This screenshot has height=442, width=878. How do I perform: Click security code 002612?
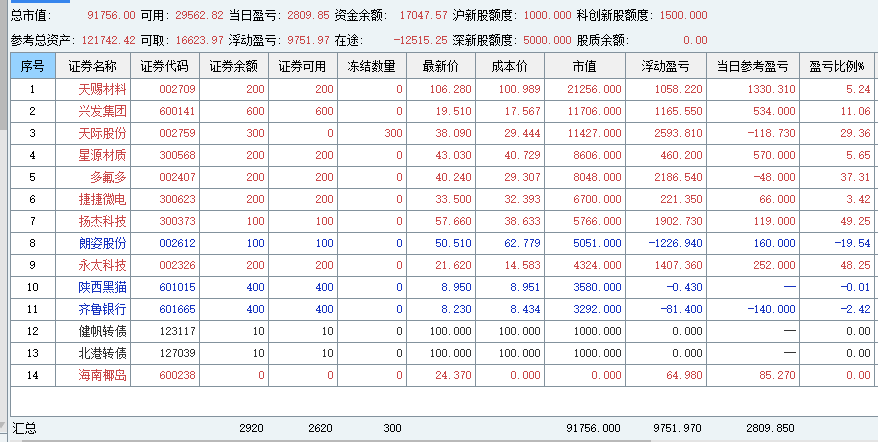(x=178, y=244)
